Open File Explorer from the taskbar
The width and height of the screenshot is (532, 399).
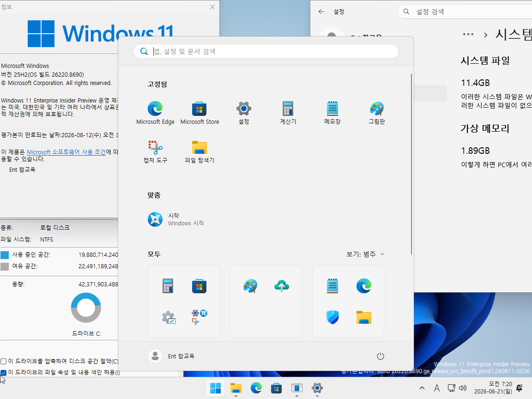236,388
